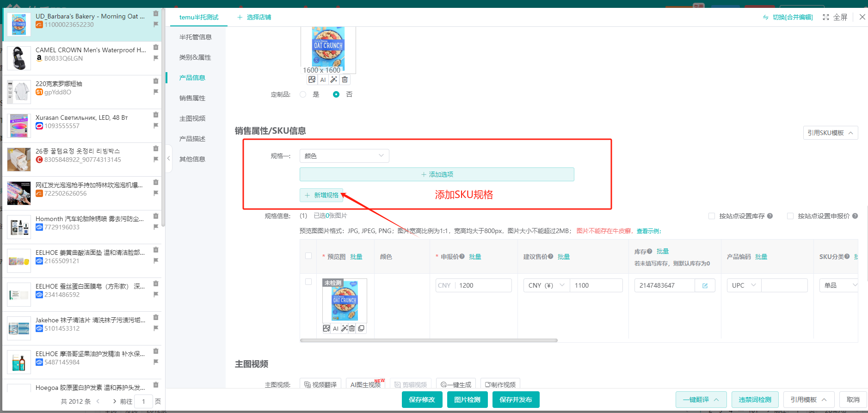Flag the UD_Barbara's Bakery list item

pyautogui.click(x=156, y=24)
